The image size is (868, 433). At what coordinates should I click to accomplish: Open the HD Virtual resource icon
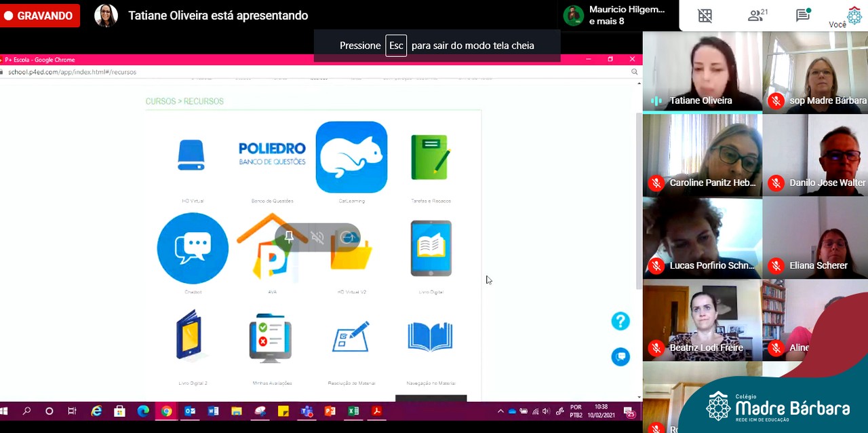pos(191,155)
